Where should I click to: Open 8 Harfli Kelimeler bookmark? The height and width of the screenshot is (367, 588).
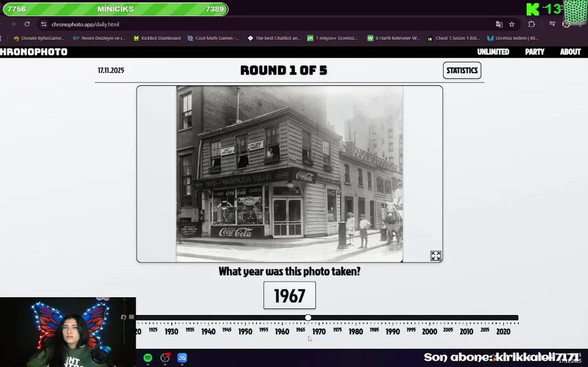tap(393, 38)
